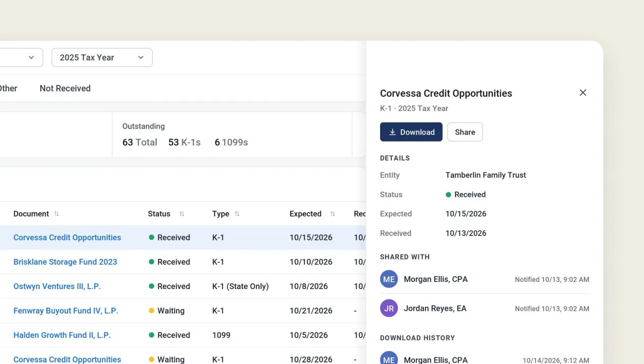Click K-1 (State Only) type cell
This screenshot has width=644, height=364.
(x=240, y=287)
